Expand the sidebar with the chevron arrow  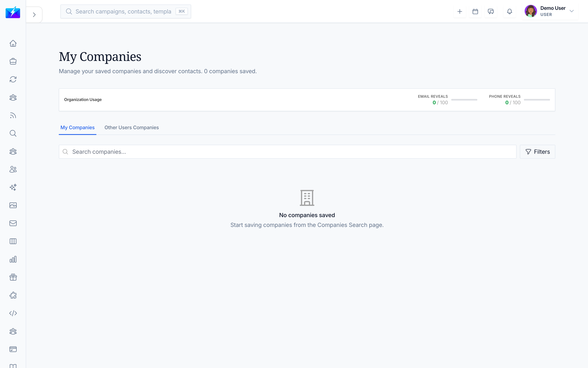[x=34, y=15]
